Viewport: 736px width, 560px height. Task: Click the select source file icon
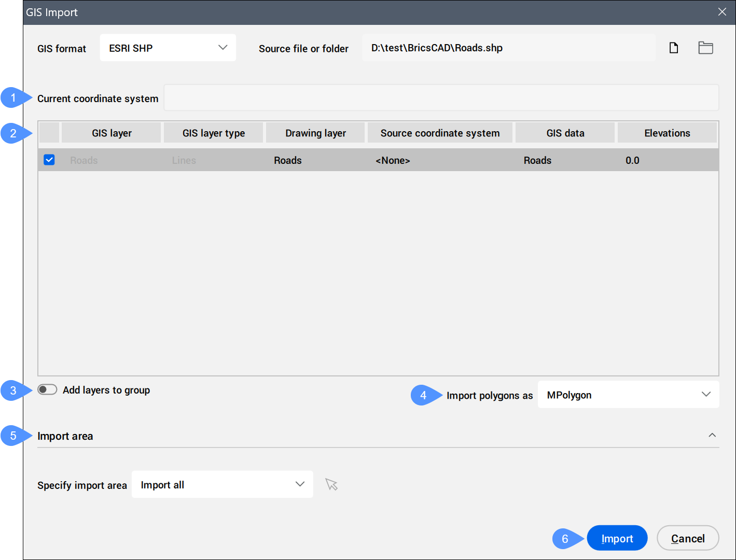click(x=673, y=48)
